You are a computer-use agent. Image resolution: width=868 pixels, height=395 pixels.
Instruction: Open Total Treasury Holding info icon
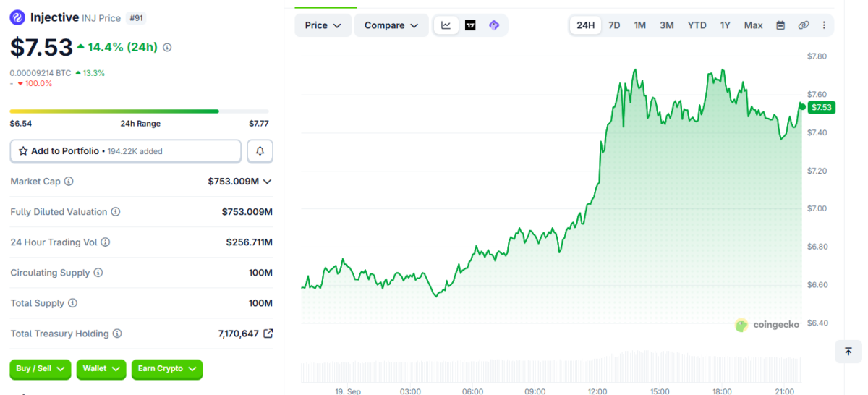point(117,334)
